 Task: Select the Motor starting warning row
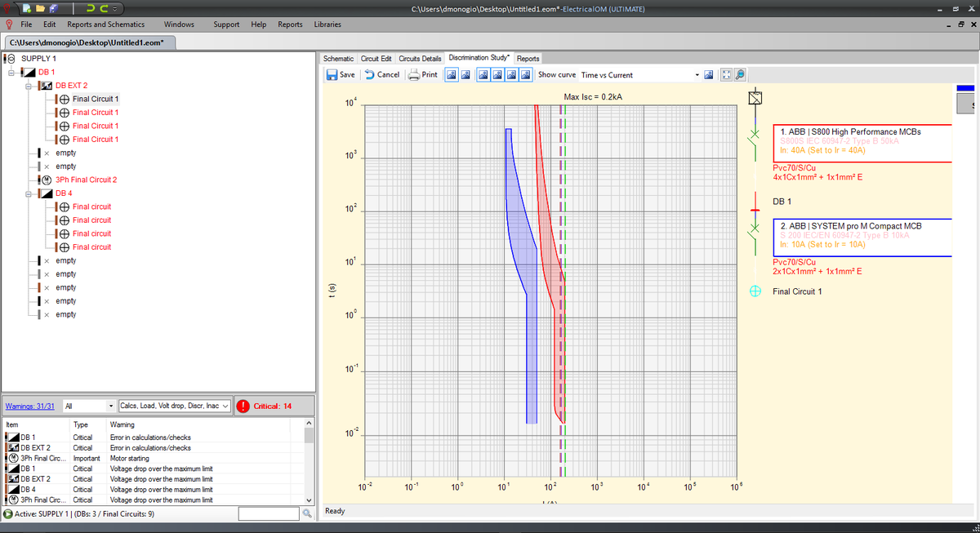(154, 458)
